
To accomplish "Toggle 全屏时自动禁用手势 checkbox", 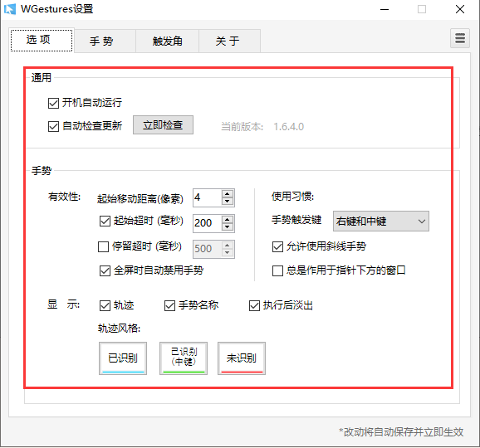I will tap(105, 270).
